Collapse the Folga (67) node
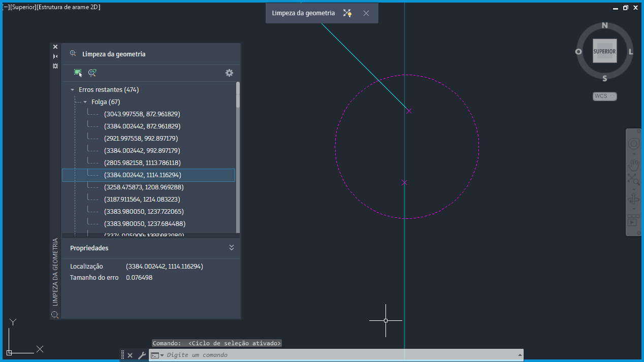 click(x=85, y=102)
